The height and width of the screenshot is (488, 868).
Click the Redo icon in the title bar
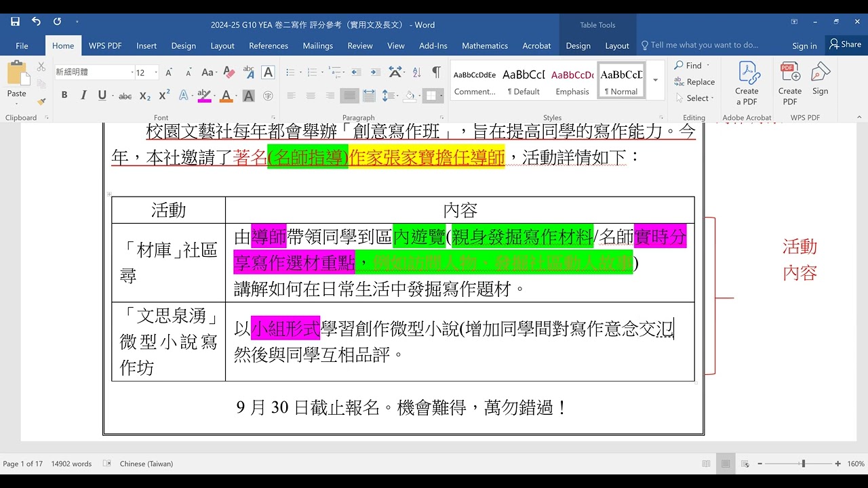(x=57, y=22)
